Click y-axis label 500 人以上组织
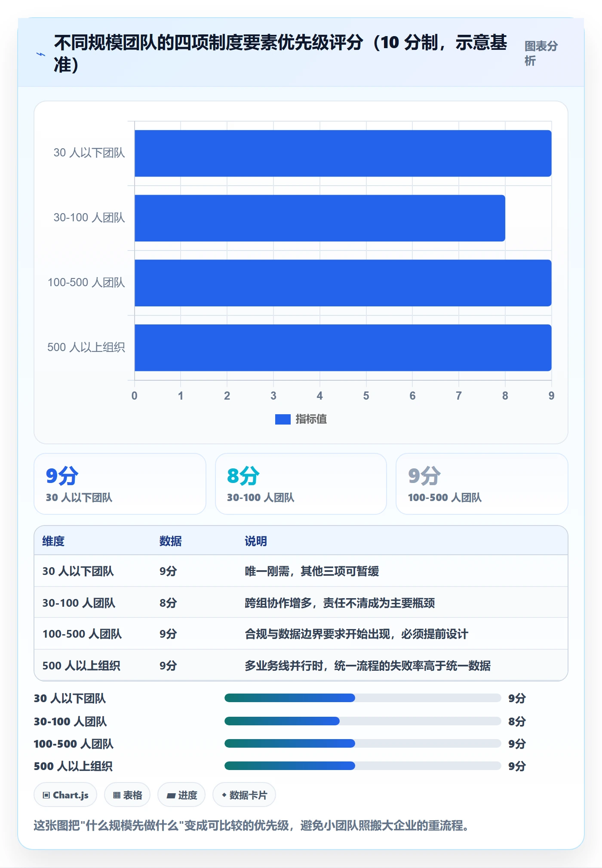 point(86,347)
